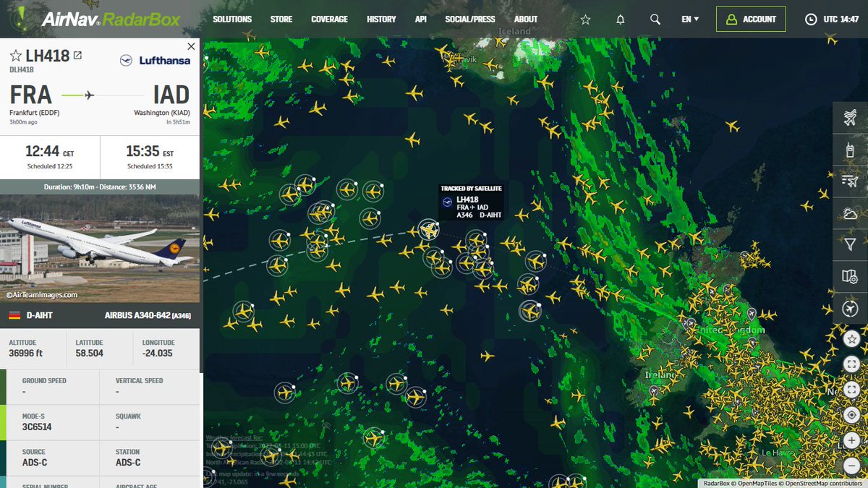Open the SOLUTIONS menu

[232, 20]
